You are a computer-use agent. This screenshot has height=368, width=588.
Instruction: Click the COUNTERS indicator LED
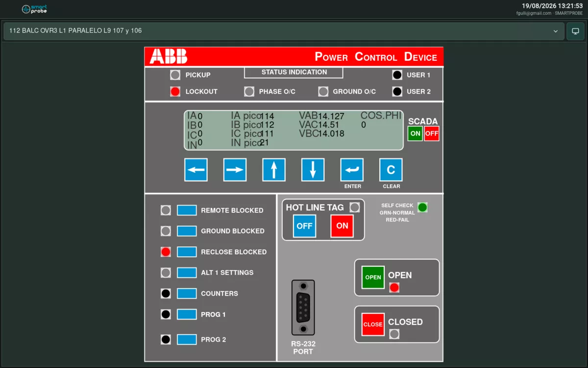pos(166,293)
